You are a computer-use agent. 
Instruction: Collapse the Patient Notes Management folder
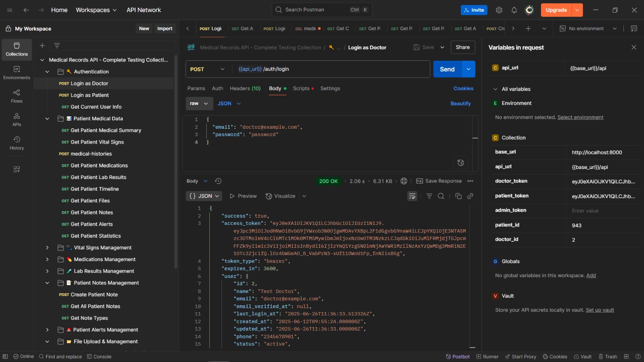click(47, 283)
